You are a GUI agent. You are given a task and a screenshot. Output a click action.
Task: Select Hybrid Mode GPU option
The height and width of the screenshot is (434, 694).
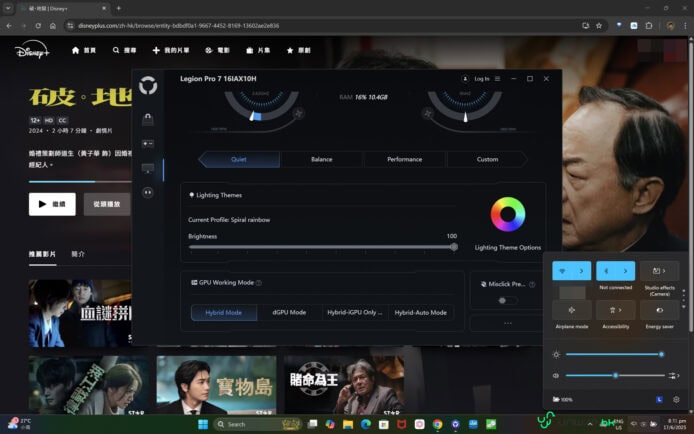pyautogui.click(x=224, y=313)
